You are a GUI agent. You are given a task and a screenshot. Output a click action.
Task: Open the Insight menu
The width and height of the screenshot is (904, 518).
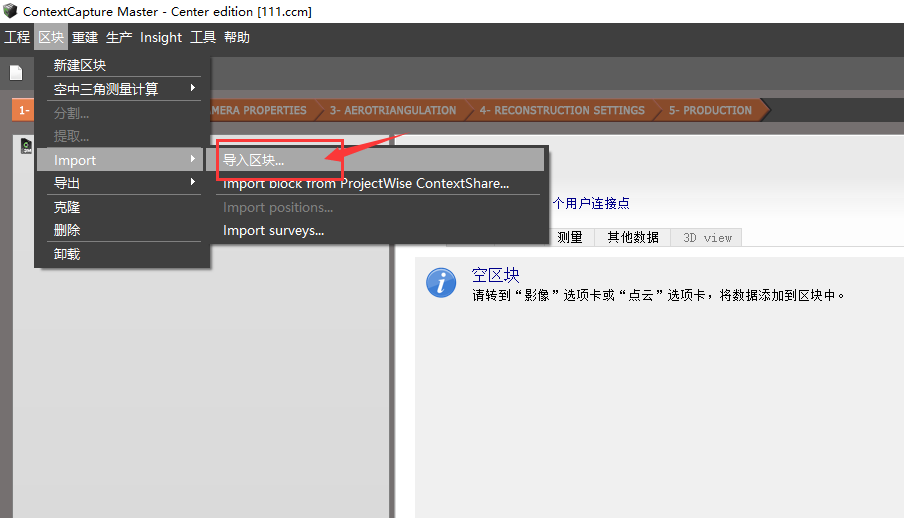(x=161, y=37)
